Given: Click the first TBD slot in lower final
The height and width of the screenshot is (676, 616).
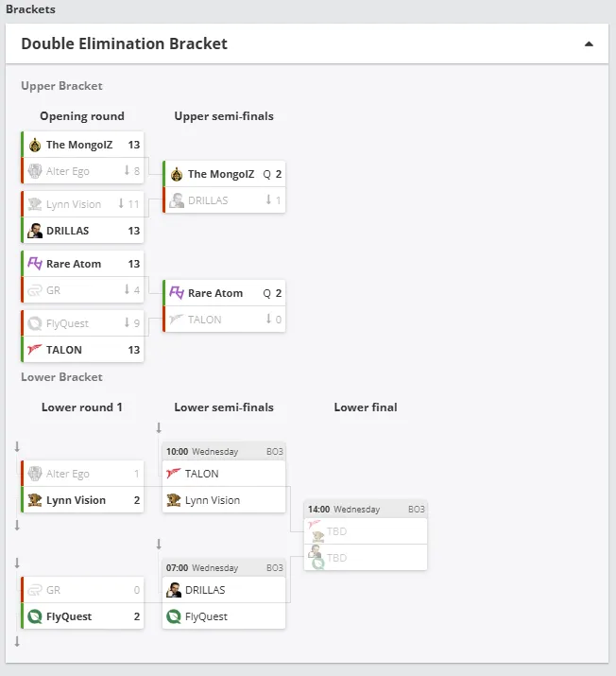Looking at the screenshot, I should click(x=366, y=531).
